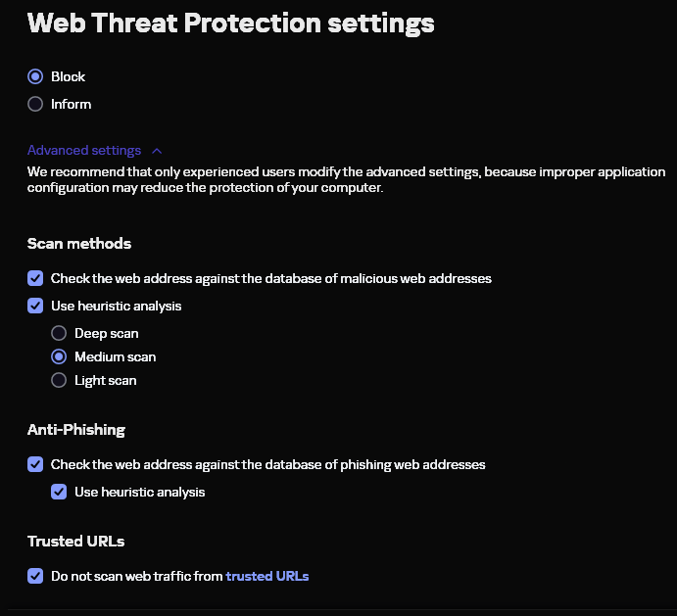Select the Inform radio button
The width and height of the screenshot is (677, 616).
point(35,104)
